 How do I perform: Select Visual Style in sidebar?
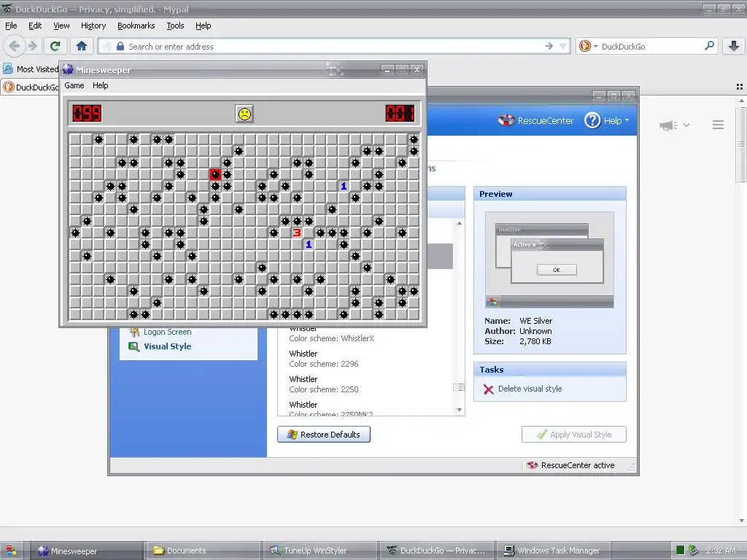coord(168,346)
